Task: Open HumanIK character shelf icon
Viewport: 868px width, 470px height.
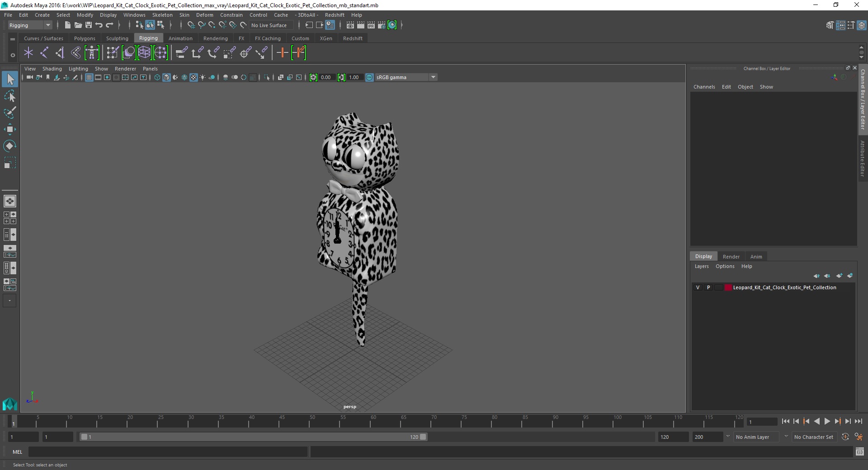Action: pos(92,53)
